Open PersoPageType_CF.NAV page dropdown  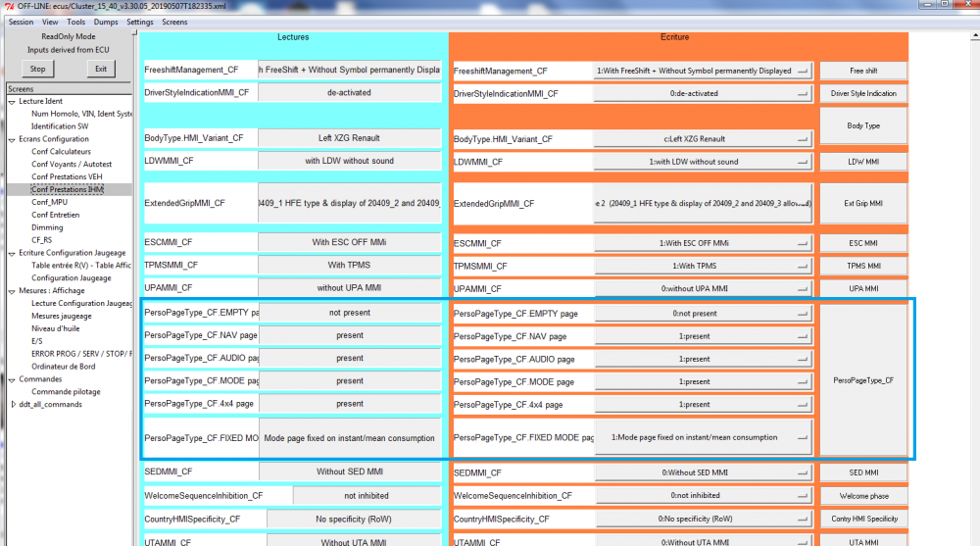[703, 336]
